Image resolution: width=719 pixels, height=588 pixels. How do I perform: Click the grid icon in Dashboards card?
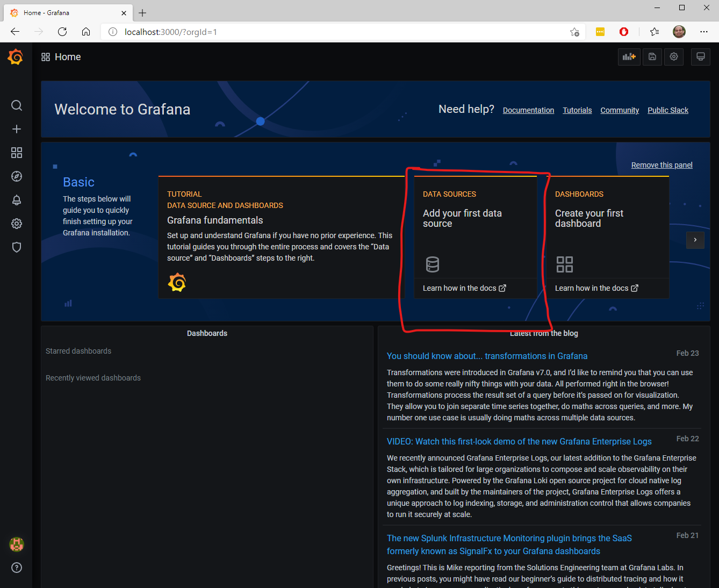click(565, 264)
